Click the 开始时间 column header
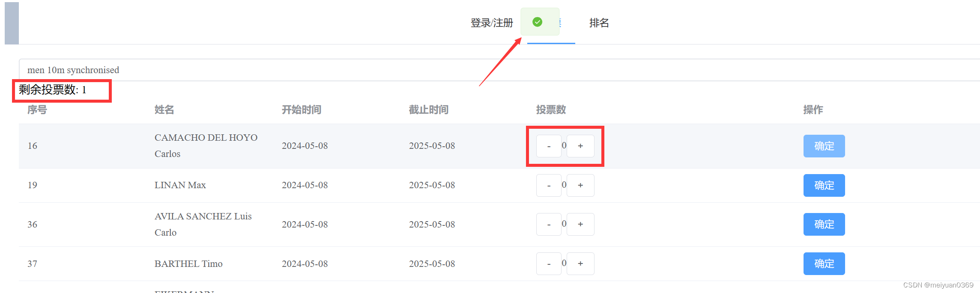Viewport: 980px width, 293px height. [x=302, y=110]
